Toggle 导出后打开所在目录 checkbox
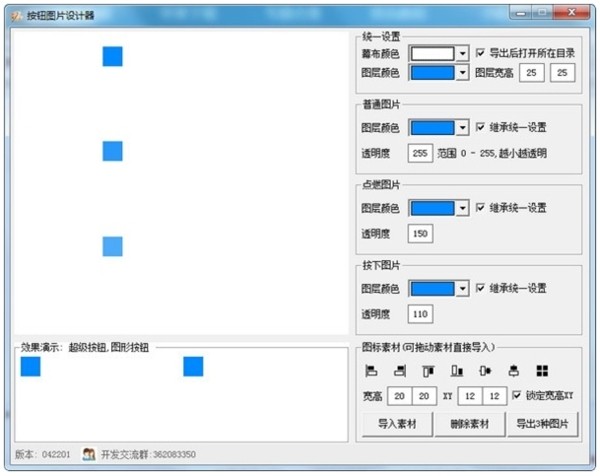The image size is (600, 476). tap(480, 53)
